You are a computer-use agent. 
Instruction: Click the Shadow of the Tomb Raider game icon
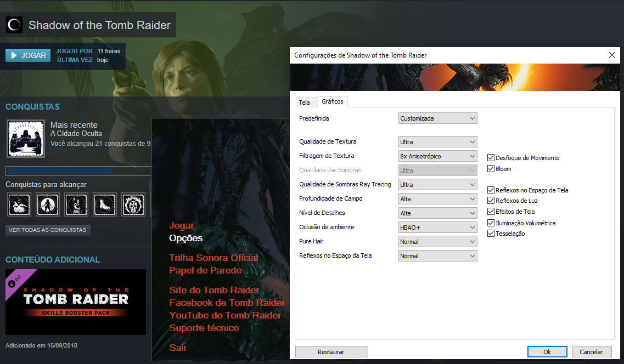click(x=14, y=25)
